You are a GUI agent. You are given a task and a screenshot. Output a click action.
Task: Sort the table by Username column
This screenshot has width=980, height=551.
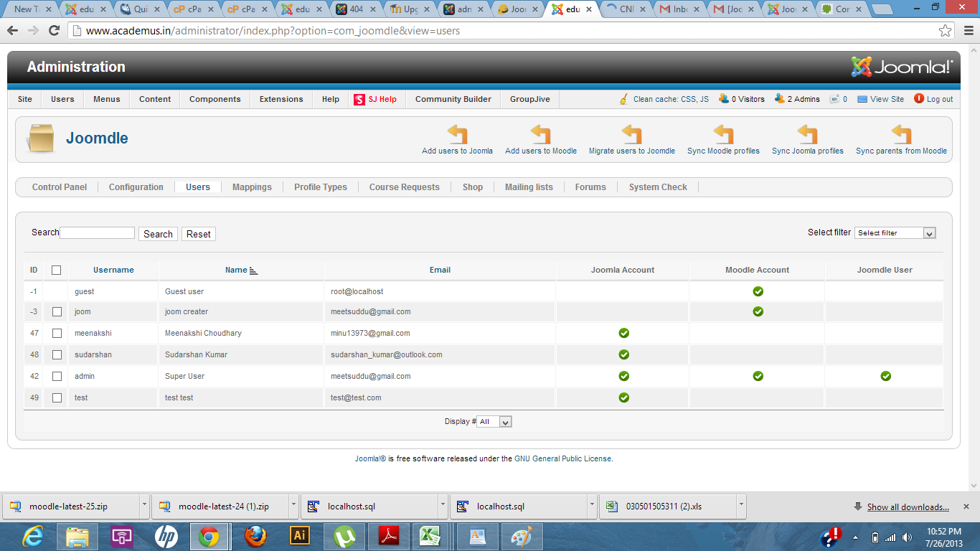(x=113, y=270)
